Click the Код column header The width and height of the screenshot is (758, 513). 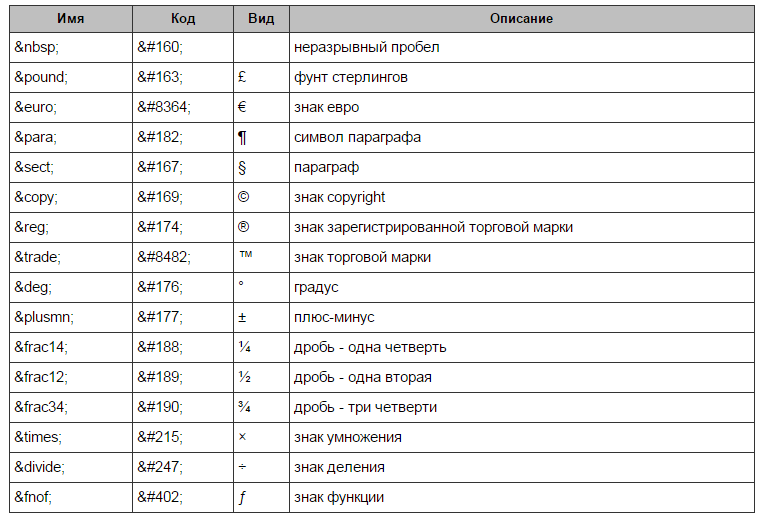183,19
